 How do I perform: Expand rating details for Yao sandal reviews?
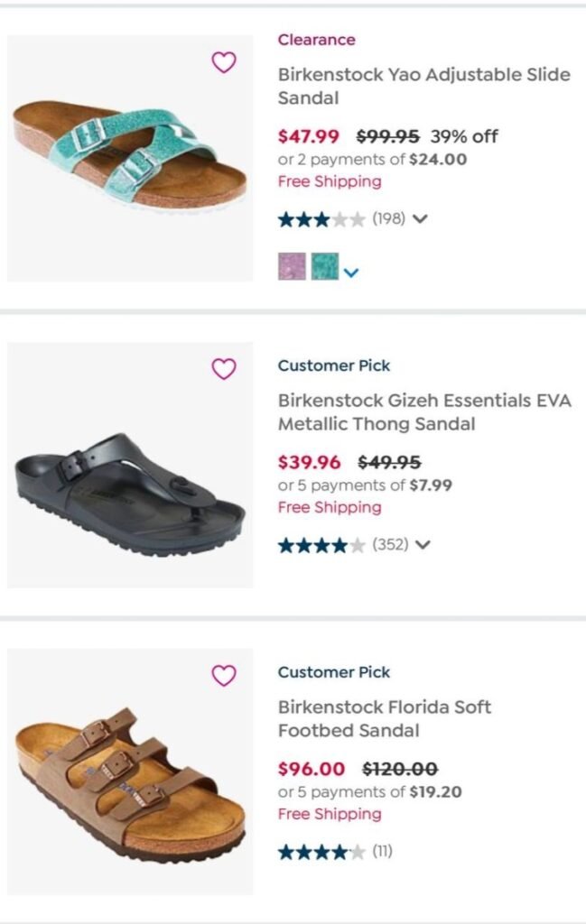pos(420,218)
